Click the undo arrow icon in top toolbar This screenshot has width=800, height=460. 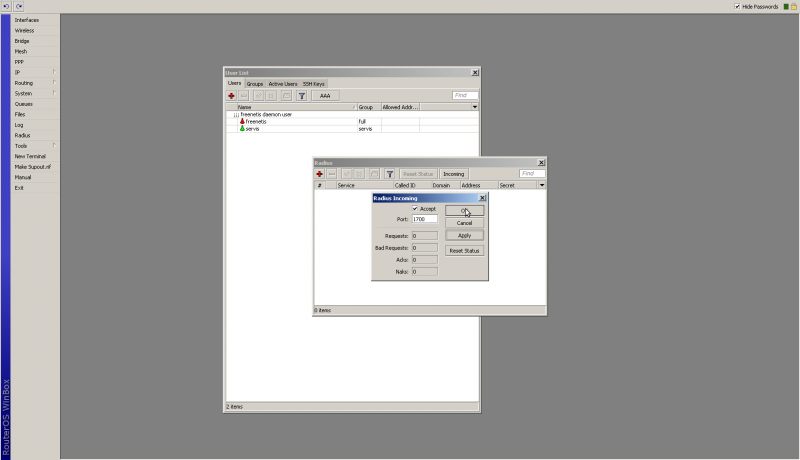click(x=6, y=6)
